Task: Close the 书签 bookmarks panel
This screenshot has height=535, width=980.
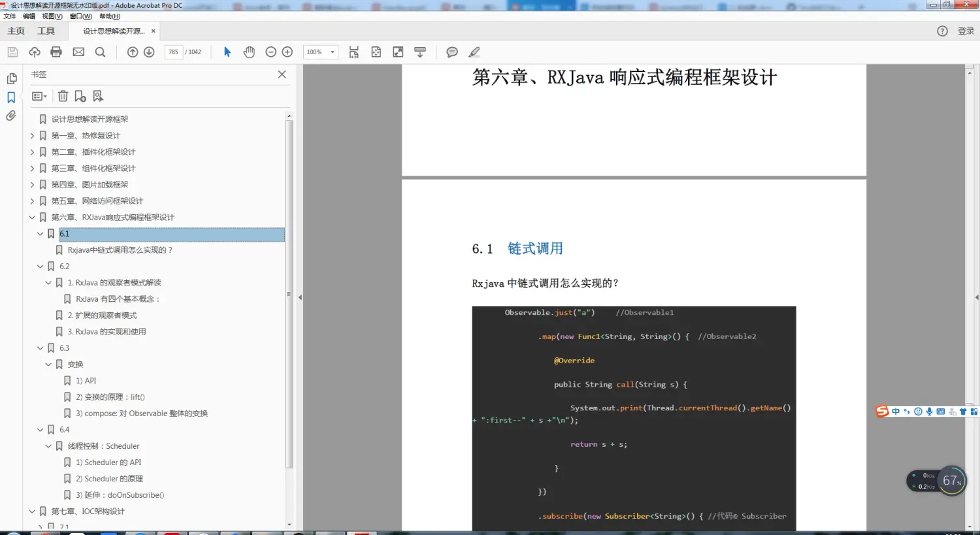Action: click(x=282, y=74)
